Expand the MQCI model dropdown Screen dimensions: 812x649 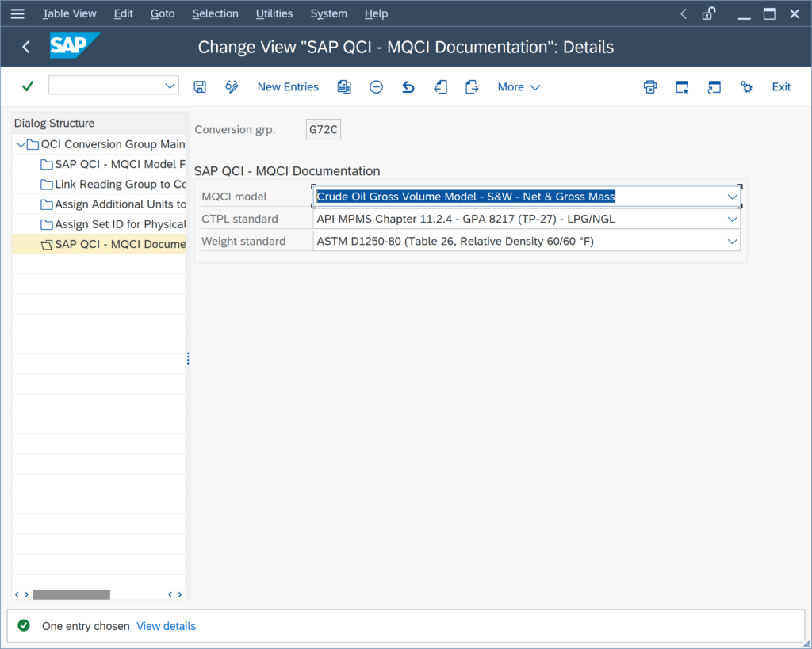[732, 197]
